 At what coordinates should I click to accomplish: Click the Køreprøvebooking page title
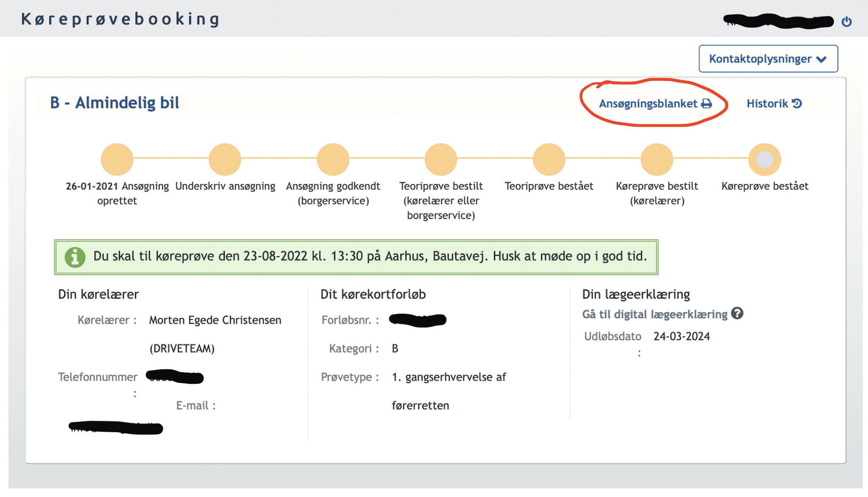tap(121, 20)
